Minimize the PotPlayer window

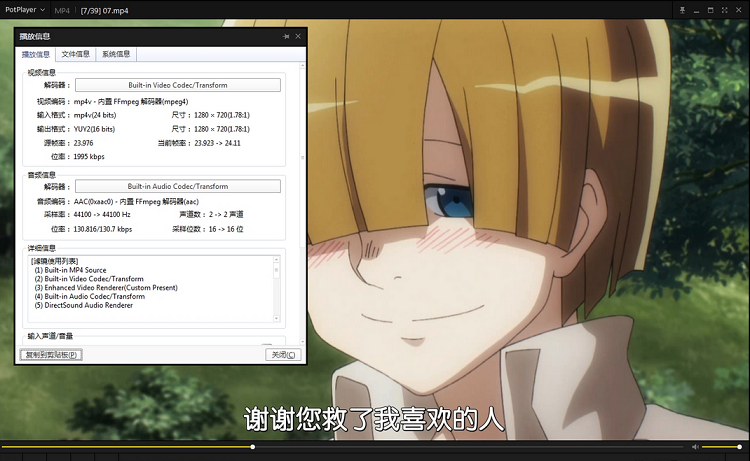point(697,9)
